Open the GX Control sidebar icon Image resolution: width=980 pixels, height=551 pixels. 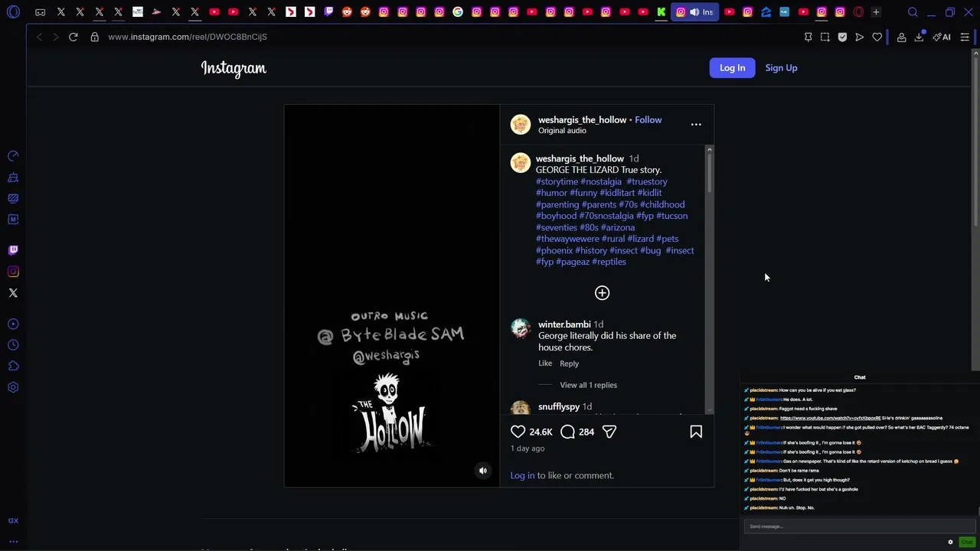[x=13, y=156]
